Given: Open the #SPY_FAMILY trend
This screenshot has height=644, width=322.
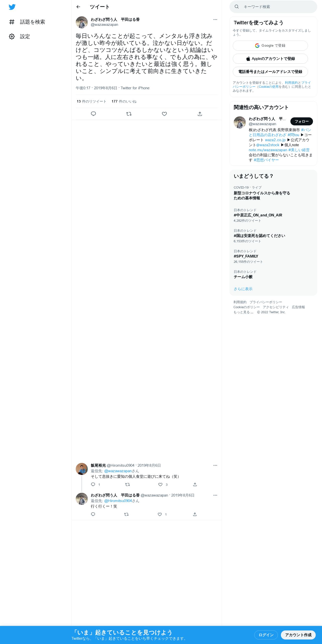Looking at the screenshot, I should [x=246, y=256].
